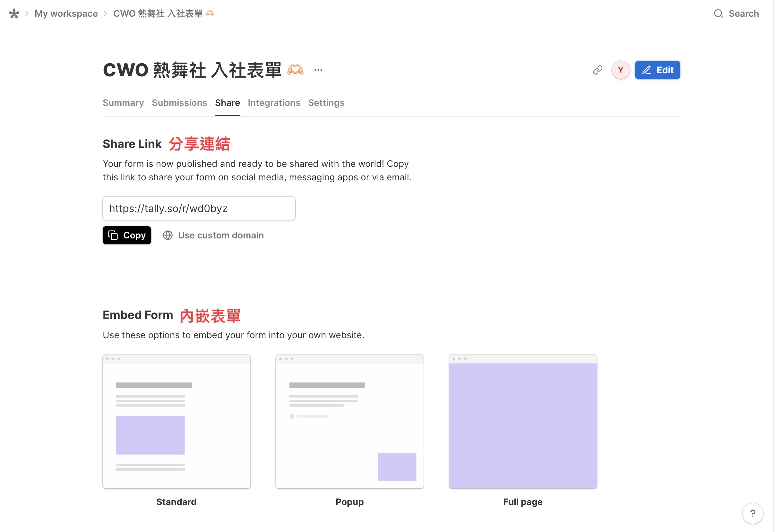Switch to the Summary tab
The image size is (774, 532).
(123, 103)
